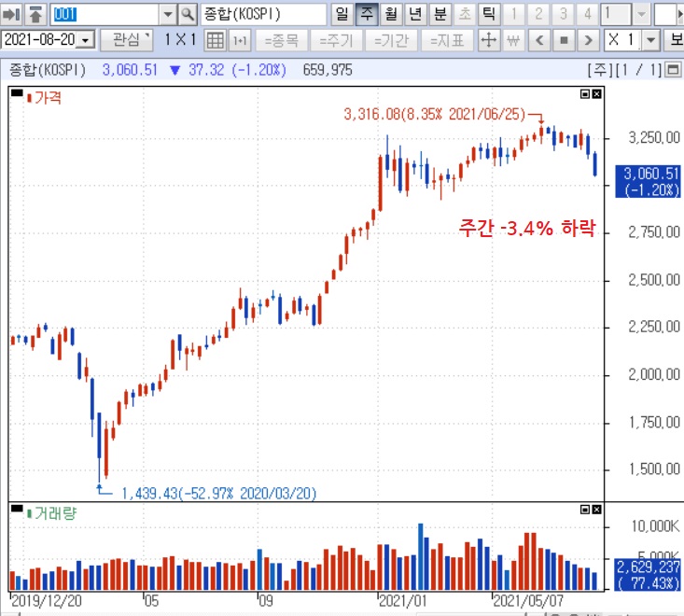This screenshot has height=616, width=684.
Task: Select the 년 (yearly) period toggle
Action: (416, 14)
